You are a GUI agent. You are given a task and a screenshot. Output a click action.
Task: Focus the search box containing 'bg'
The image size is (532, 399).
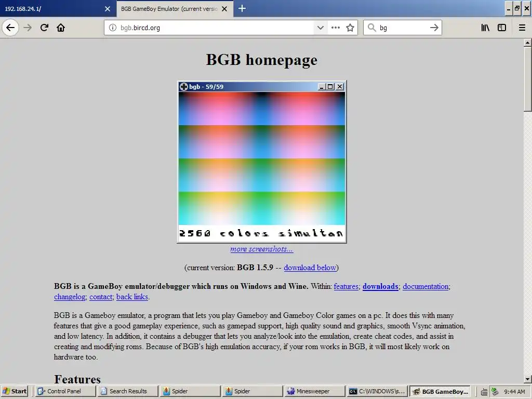403,28
